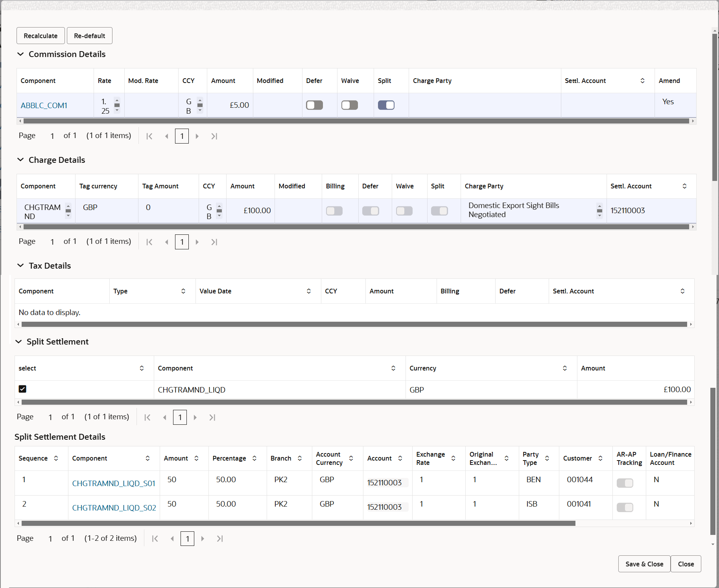719x588 pixels.
Task: Enable the Defer toggle for ABBLC_COM1
Action: click(314, 105)
